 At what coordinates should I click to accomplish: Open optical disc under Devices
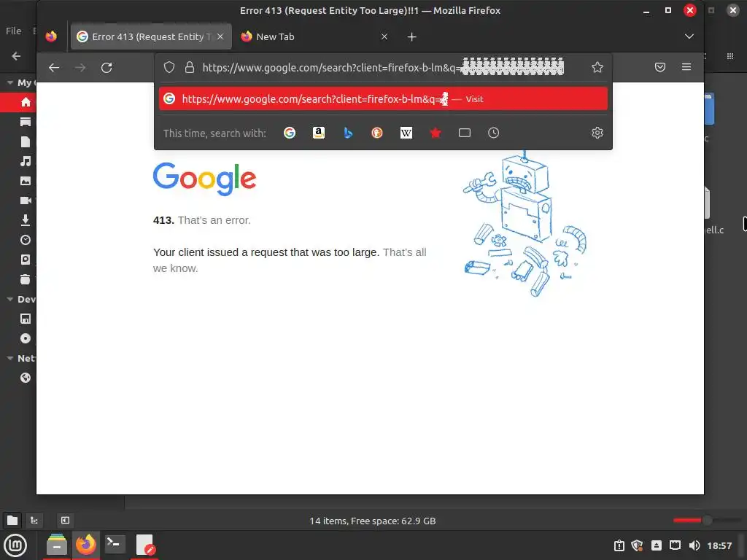pyautogui.click(x=26, y=338)
